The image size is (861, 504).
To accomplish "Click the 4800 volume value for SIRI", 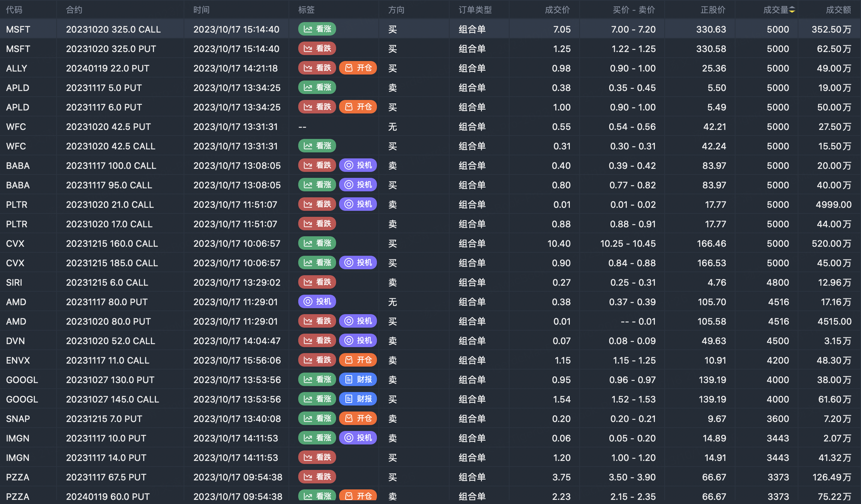I will tap(778, 282).
